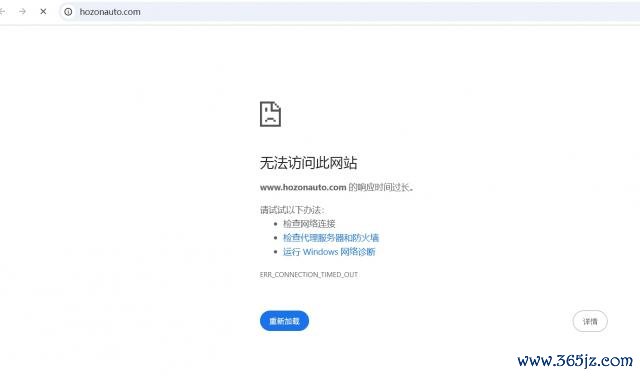Click the sad page error icon
Image resolution: width=640 pixels, height=376 pixels.
(270, 114)
